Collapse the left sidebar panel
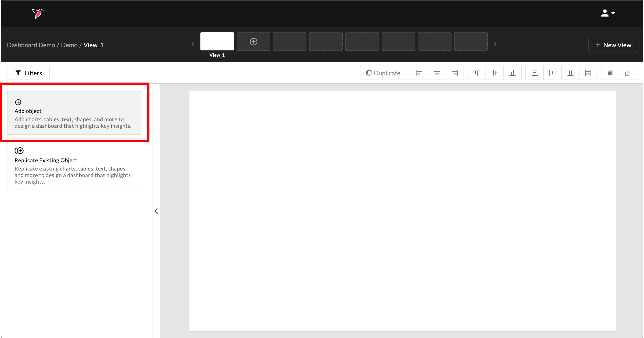 pos(156,211)
